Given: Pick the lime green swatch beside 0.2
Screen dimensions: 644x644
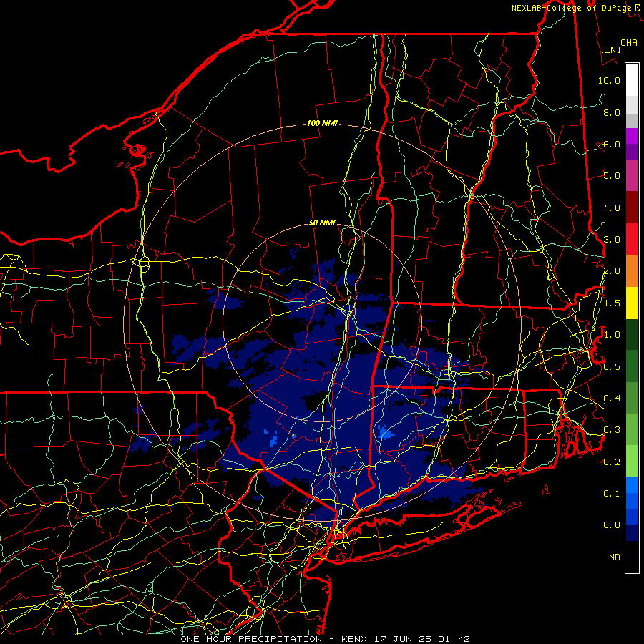Looking at the screenshot, I should [x=632, y=462].
